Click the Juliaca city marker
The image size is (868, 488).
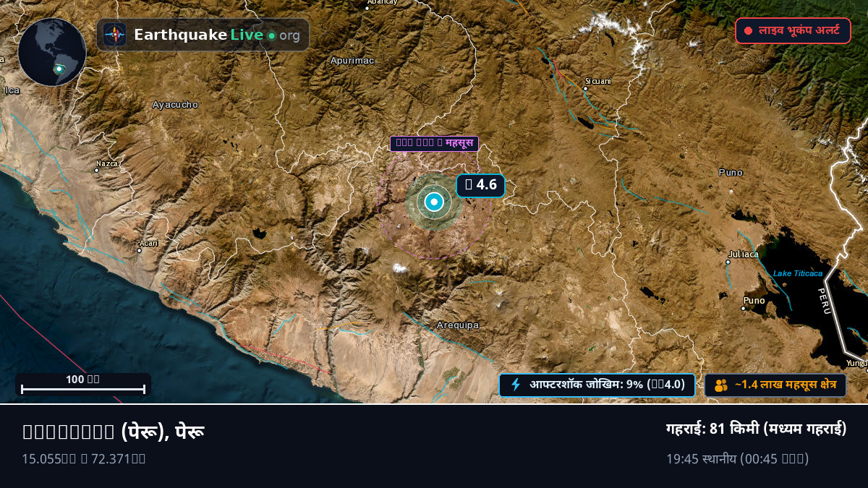click(x=728, y=262)
